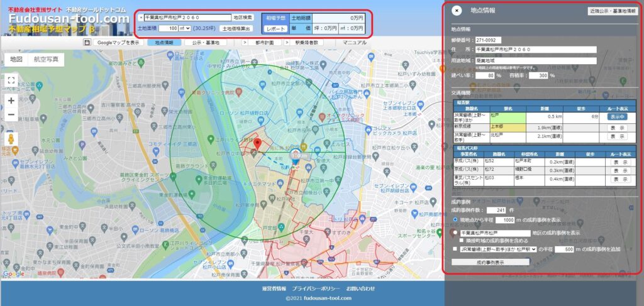Close the 地点情報 side panel
The width and height of the screenshot is (644, 306).
point(457,11)
